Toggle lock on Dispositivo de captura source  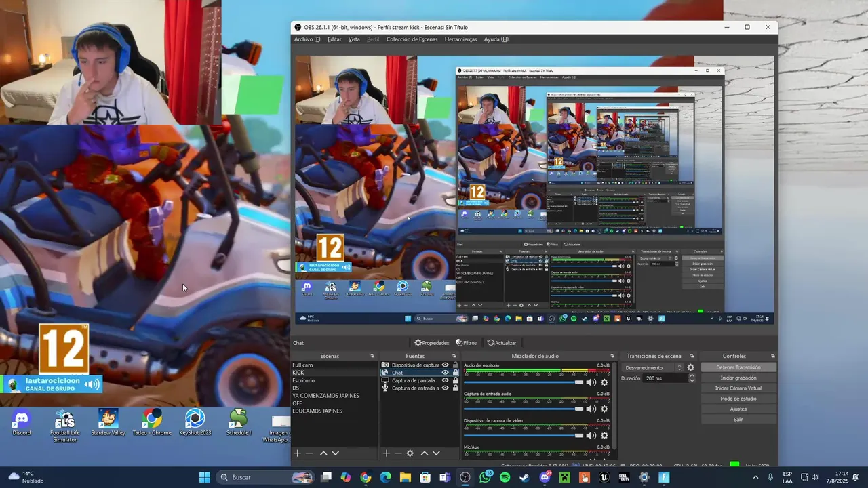[456, 365]
